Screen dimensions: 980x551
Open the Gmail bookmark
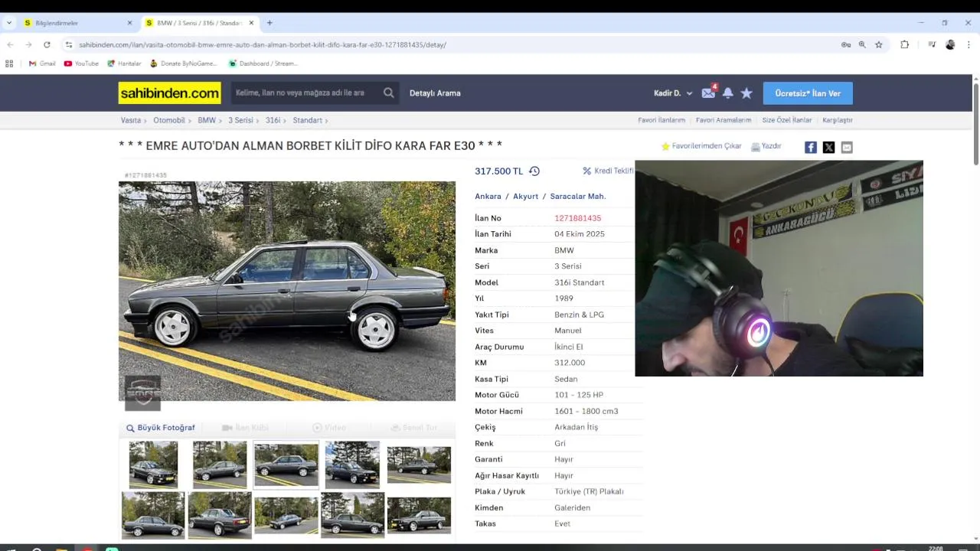[x=42, y=64]
